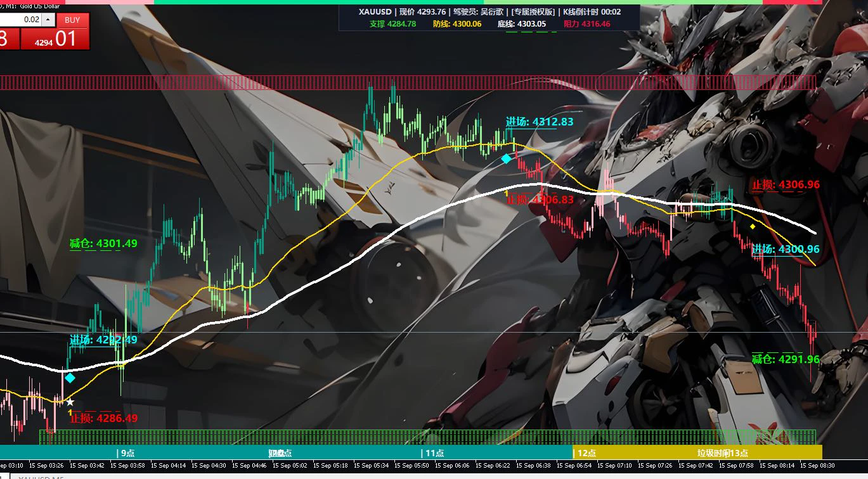Click the '驾驶员: 吴衍歌' text
Image resolution: width=868 pixels, height=479 pixels.
478,11
